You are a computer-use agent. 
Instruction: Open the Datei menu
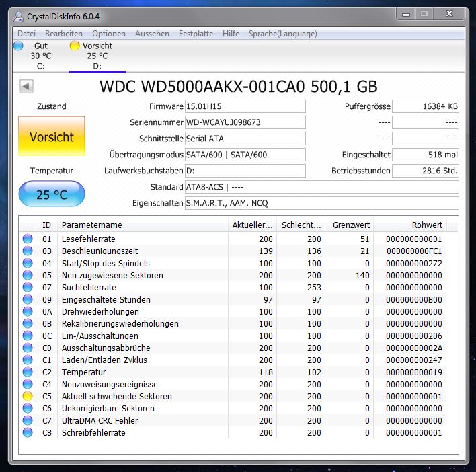tap(26, 34)
